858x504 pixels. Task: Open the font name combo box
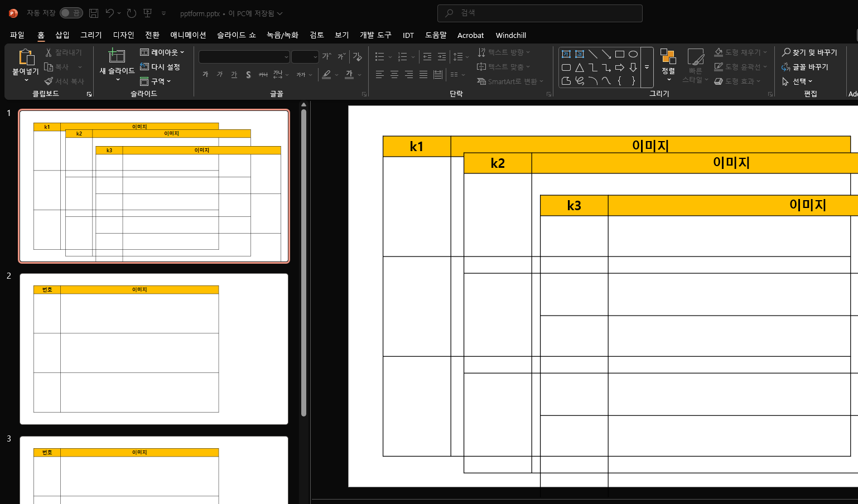coord(244,57)
